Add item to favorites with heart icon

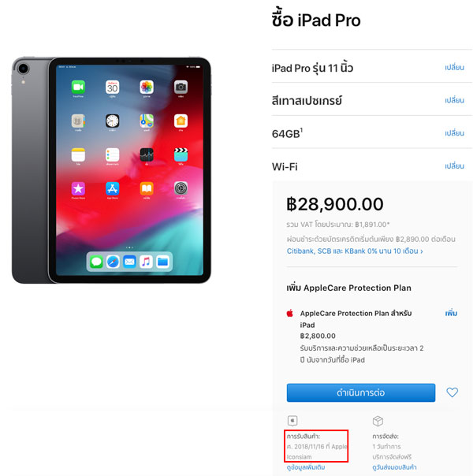(452, 392)
